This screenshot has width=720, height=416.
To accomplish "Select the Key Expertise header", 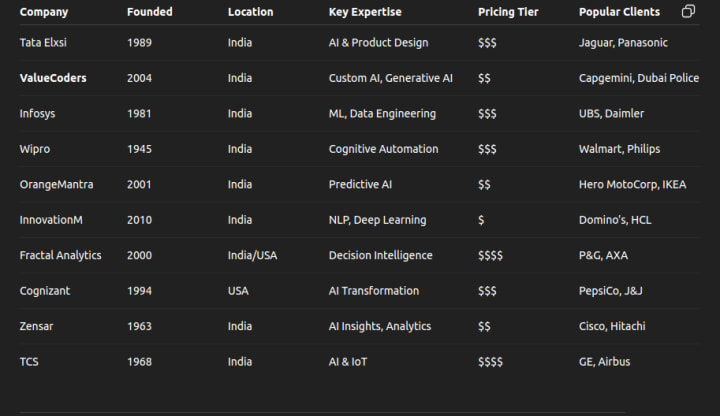I will (x=365, y=12).
